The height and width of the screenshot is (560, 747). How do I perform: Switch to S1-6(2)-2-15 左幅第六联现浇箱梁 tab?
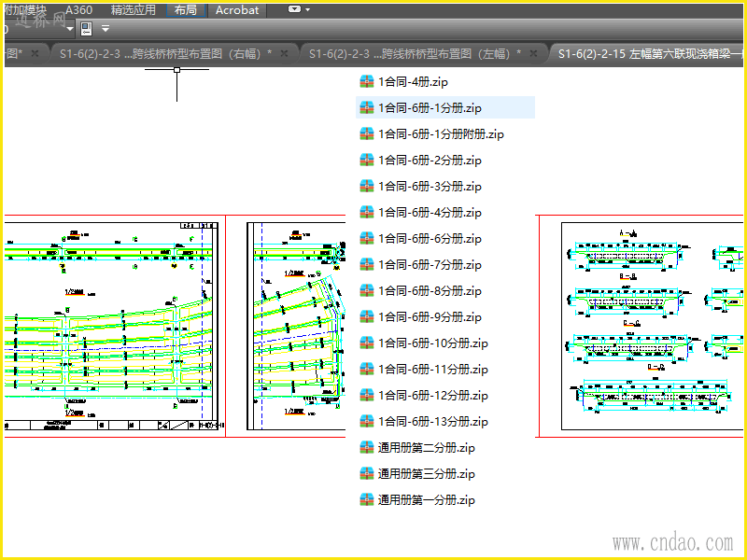pos(649,54)
